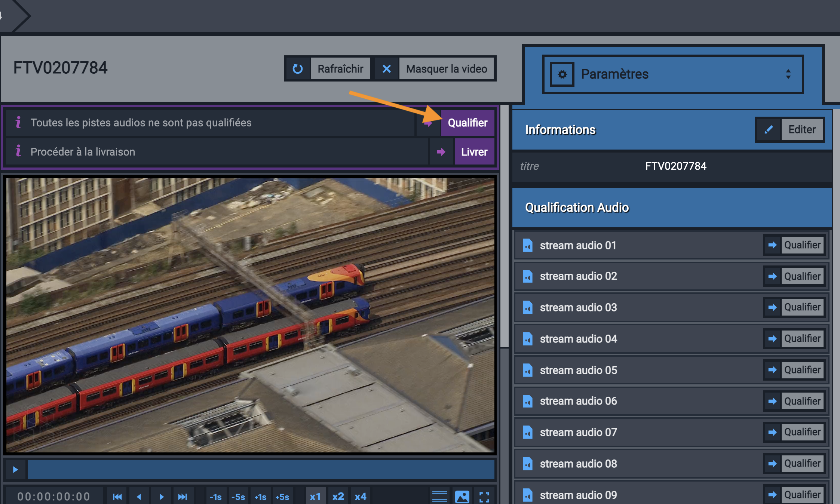The image size is (840, 504).
Task: Click the video timeline progress bar
Action: (261, 469)
